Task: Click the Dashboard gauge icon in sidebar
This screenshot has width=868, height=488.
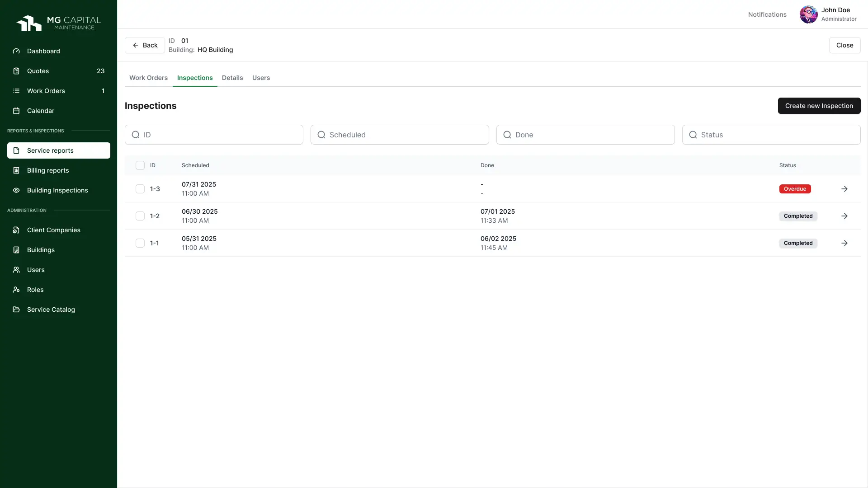Action: tap(16, 51)
